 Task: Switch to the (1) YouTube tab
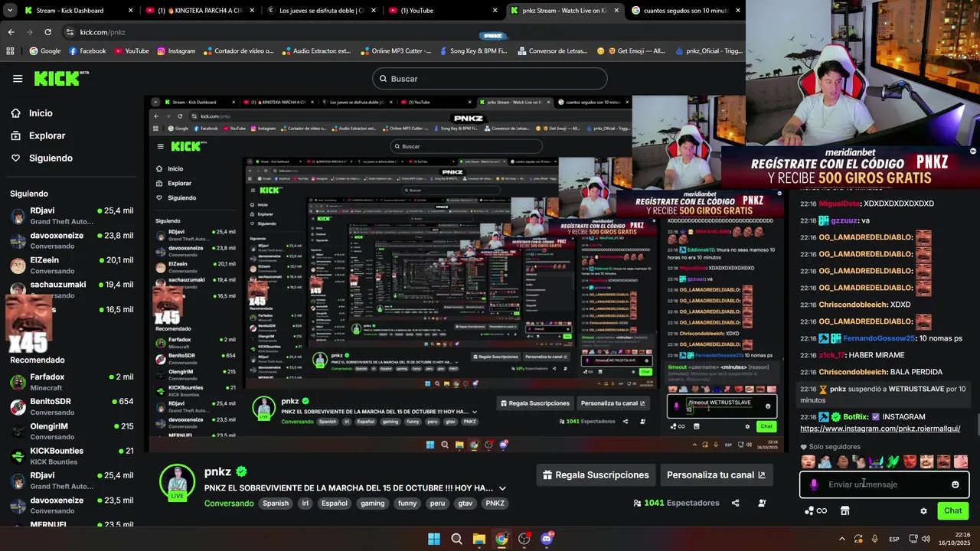tap(443, 11)
